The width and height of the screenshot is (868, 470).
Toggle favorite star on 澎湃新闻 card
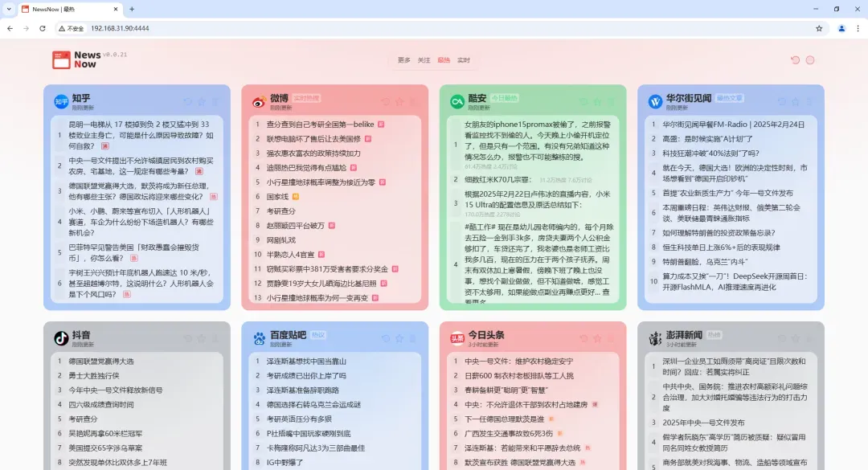point(796,338)
